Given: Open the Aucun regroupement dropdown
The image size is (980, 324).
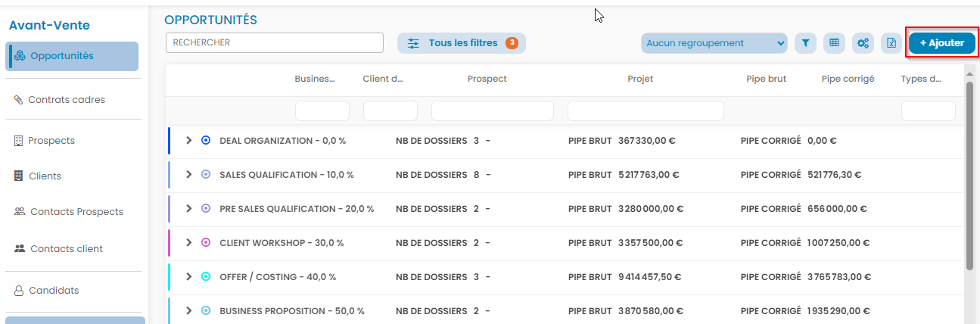Looking at the screenshot, I should [x=714, y=43].
